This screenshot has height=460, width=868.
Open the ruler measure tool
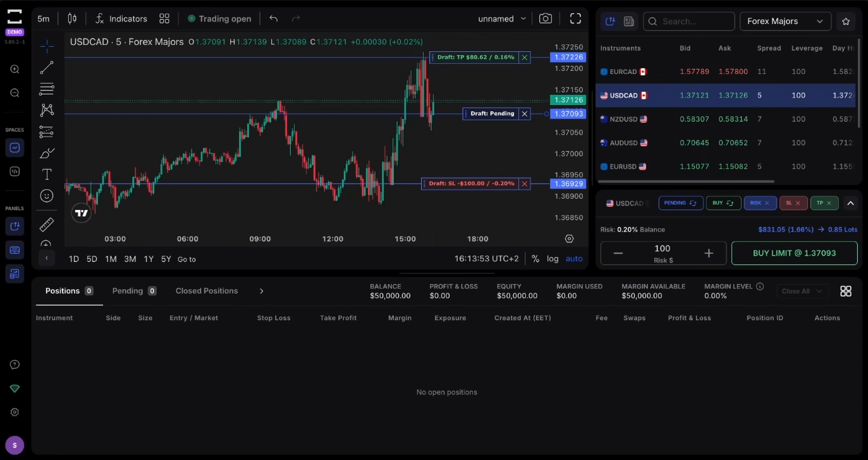(x=47, y=225)
